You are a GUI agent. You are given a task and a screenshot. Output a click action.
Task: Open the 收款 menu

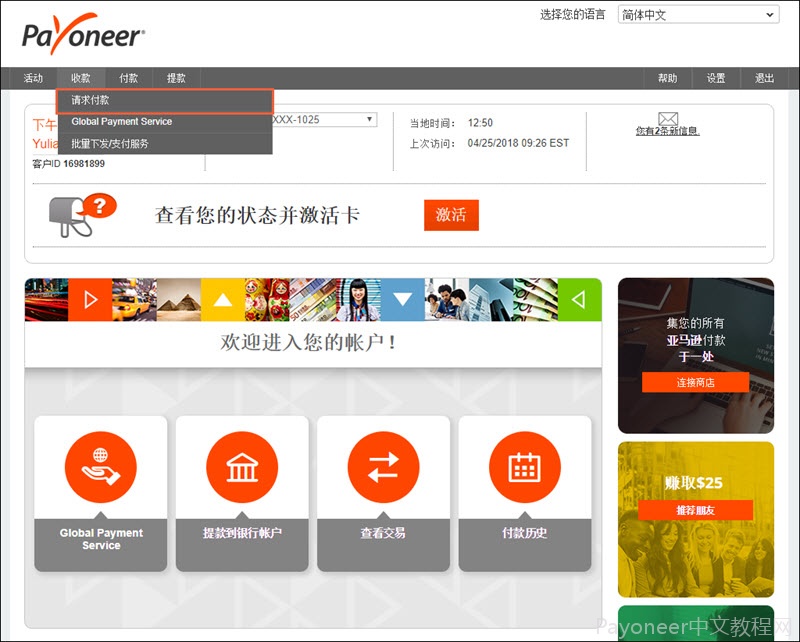click(x=81, y=78)
